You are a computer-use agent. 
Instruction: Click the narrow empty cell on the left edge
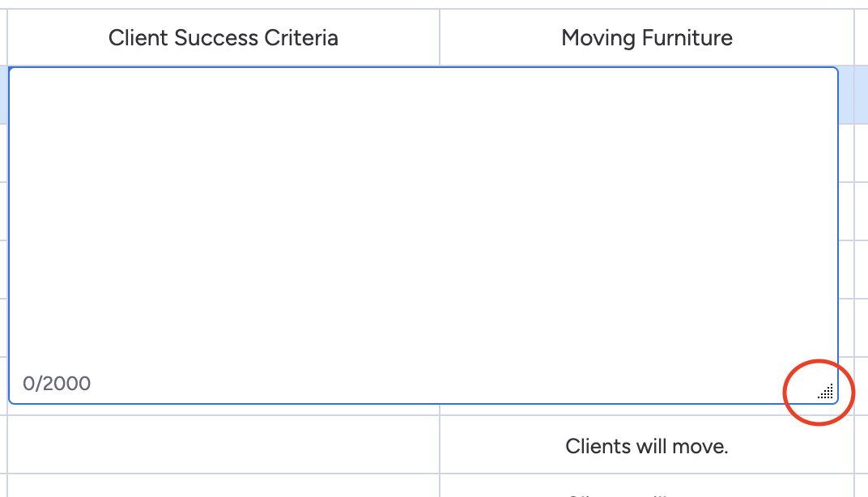click(x=3, y=210)
